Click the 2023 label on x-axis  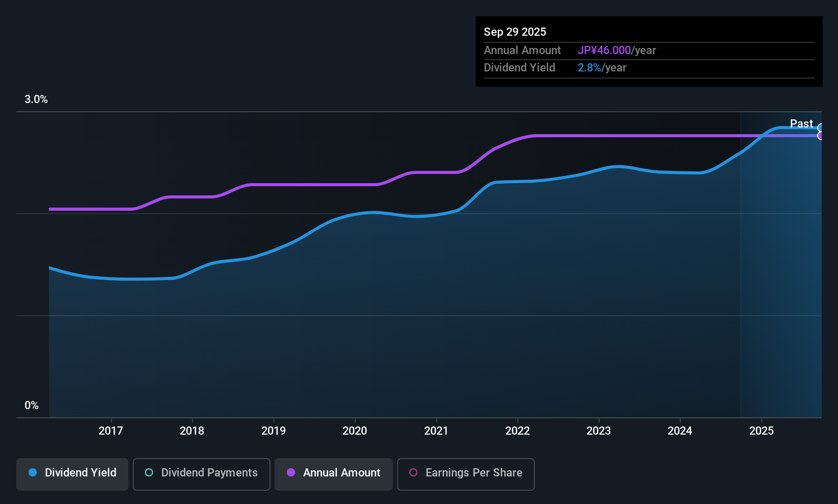[x=599, y=431]
